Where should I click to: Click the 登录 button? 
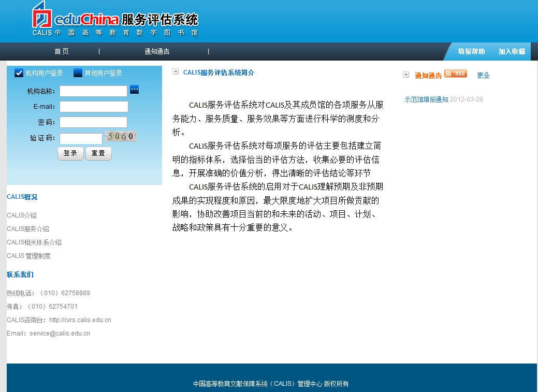pos(70,153)
